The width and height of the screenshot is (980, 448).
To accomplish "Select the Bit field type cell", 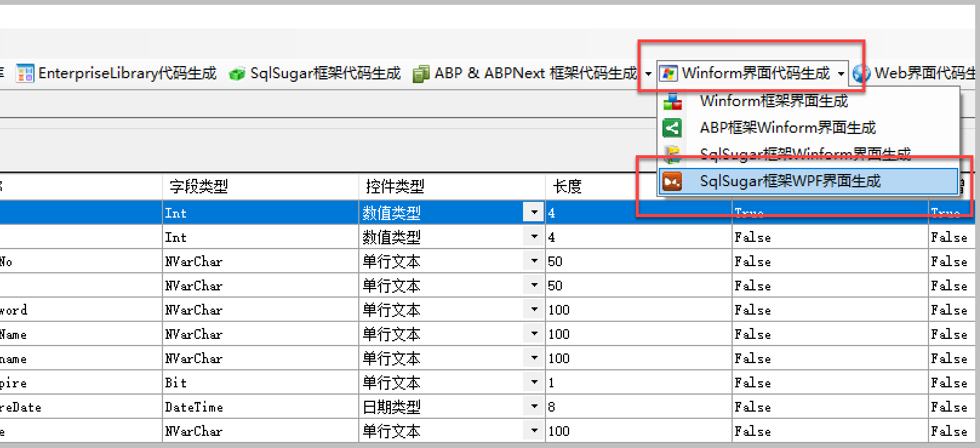I will tap(261, 383).
